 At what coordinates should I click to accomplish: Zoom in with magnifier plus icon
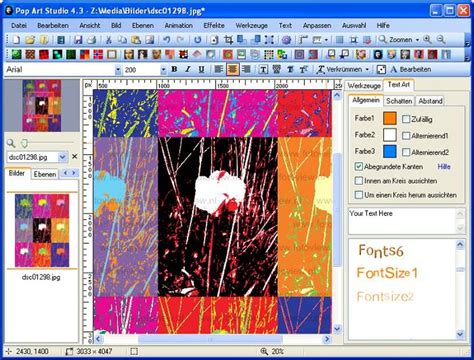coord(427,40)
